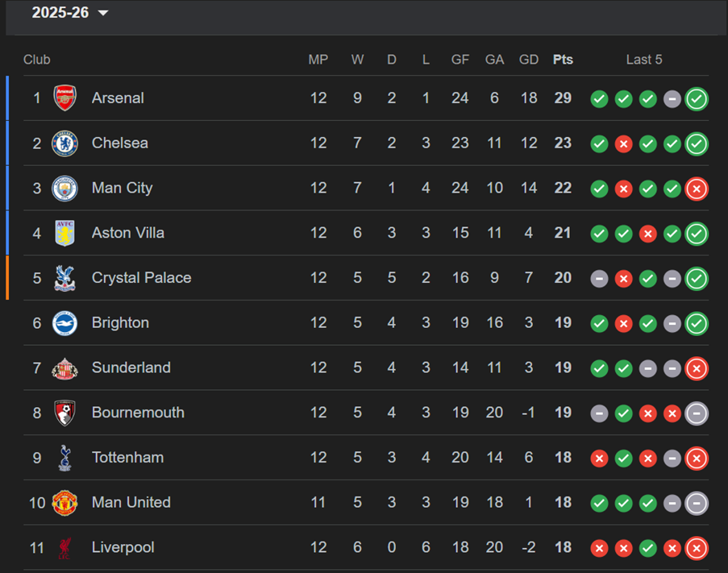Click the Liverpool club crest icon
Viewport: 728px width, 573px height.
[65, 548]
